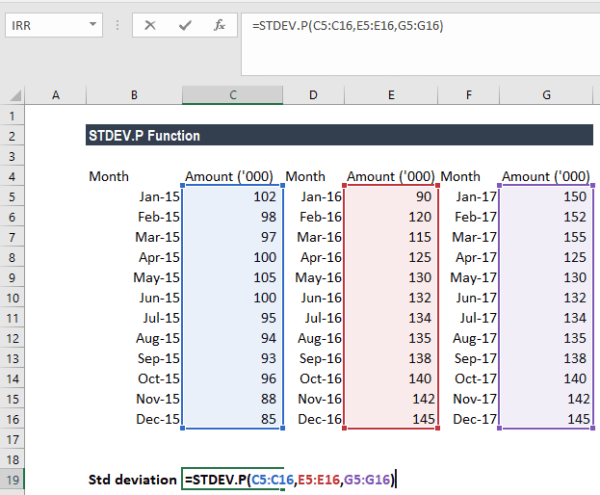Click the Std deviation label cell
Image resolution: width=600 pixels, height=495 pixels.
coord(132,480)
